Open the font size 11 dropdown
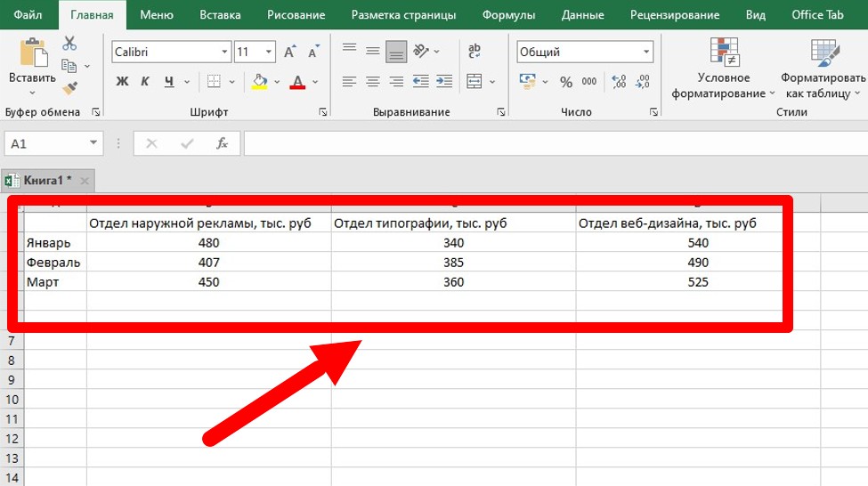Image resolution: width=868 pixels, height=486 pixels. pyautogui.click(x=269, y=52)
